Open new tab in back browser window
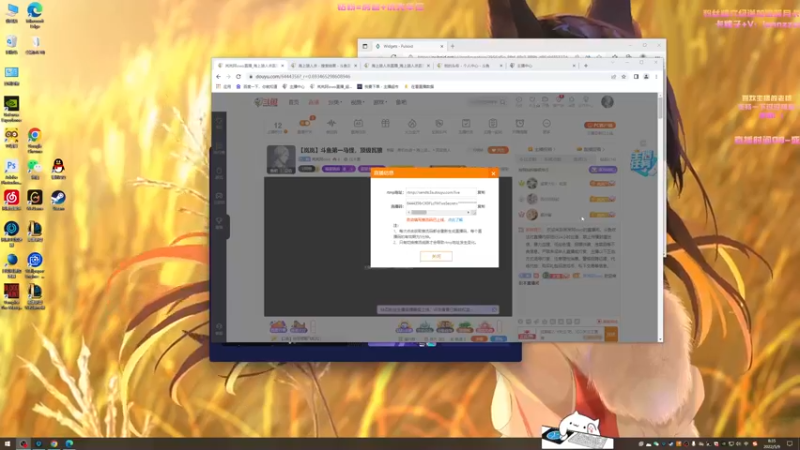 point(453,46)
